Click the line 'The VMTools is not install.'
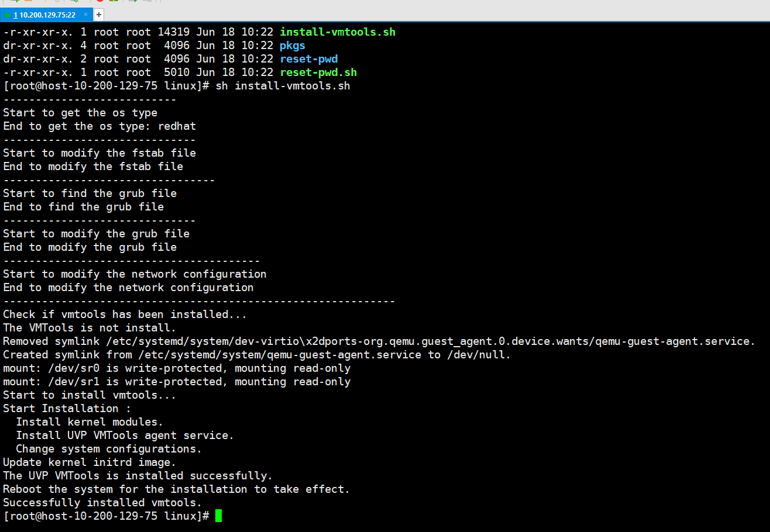This screenshot has width=770, height=532. [x=90, y=328]
